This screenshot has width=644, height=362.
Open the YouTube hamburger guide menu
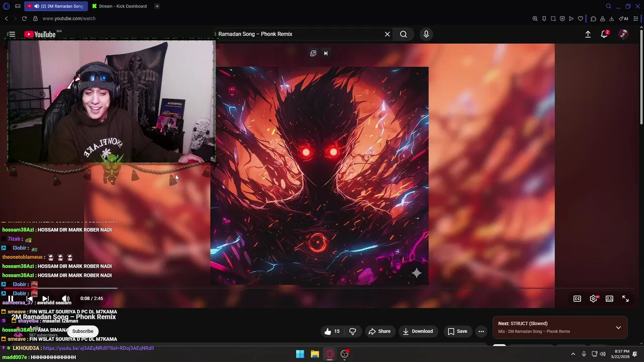12,34
